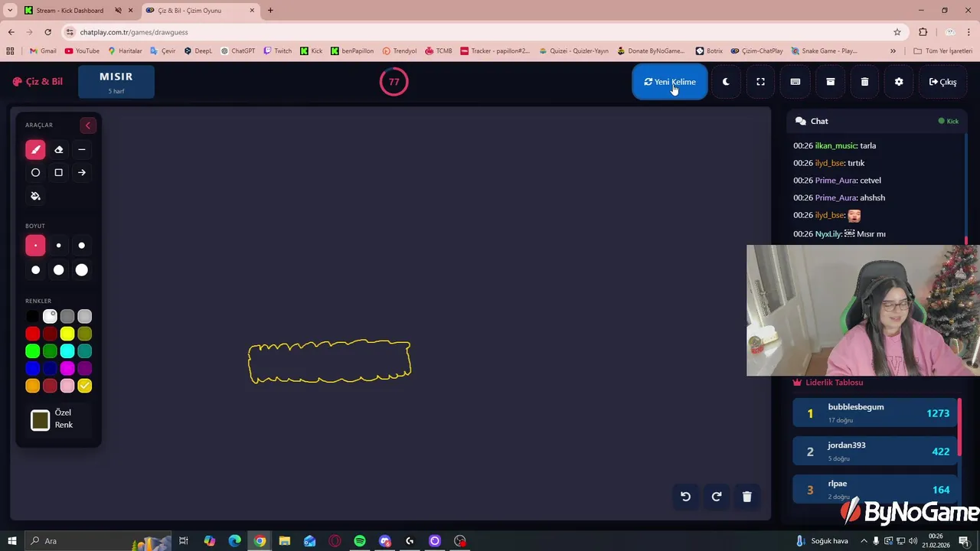Click the NyxLily chat message

839,234
